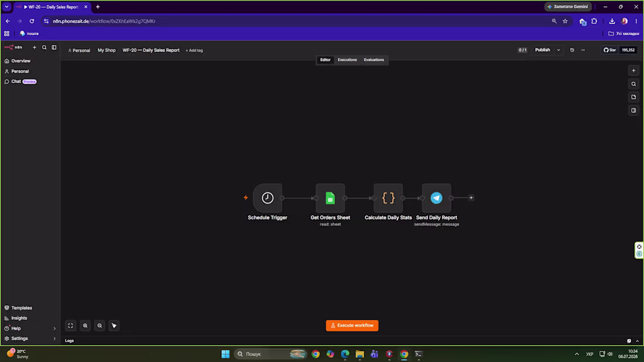Open a new browser tab
The width and height of the screenshot is (644, 362).
click(98, 6)
